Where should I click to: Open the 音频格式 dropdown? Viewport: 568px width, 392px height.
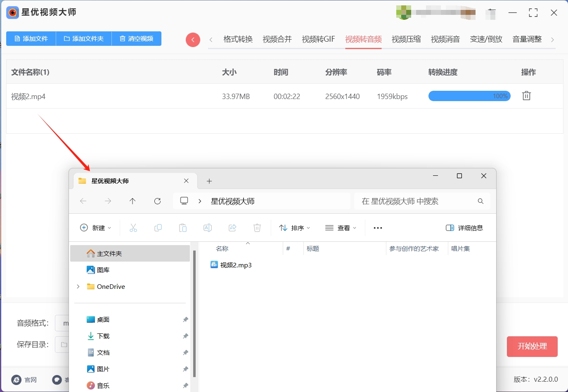point(62,323)
